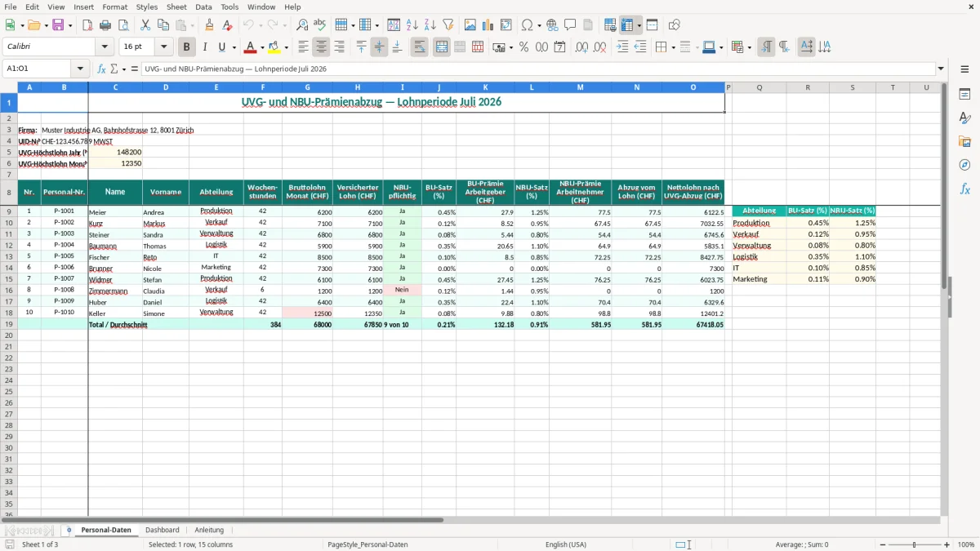Sort ascending with the A-Z icon

[x=412, y=25]
